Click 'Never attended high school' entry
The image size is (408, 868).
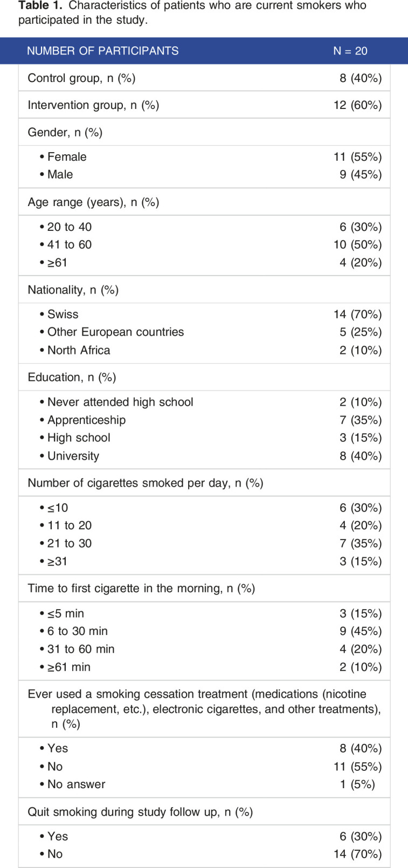tap(120, 402)
